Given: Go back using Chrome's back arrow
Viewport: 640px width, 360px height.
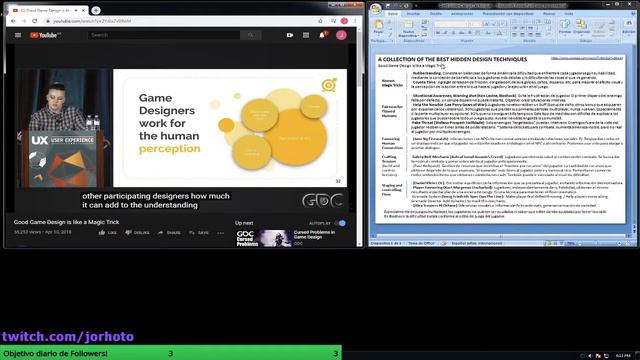Looking at the screenshot, I should coord(13,21).
